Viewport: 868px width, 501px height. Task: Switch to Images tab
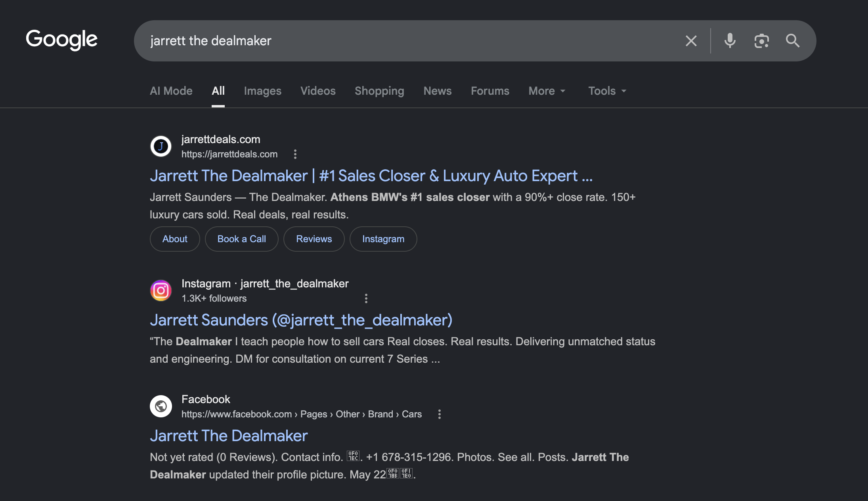point(263,91)
